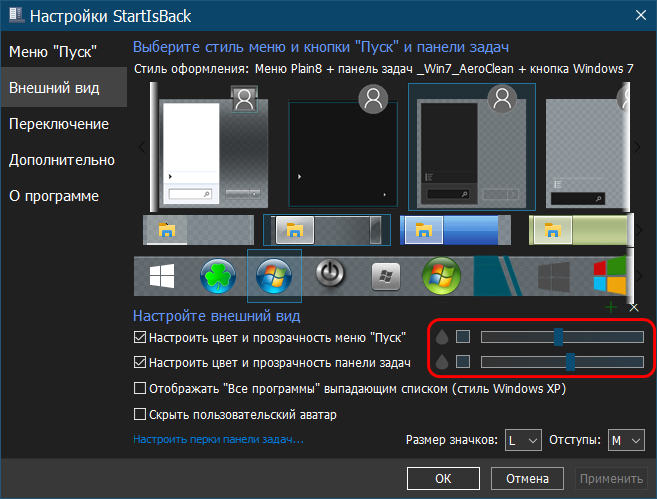The image size is (657, 499).
Task: Click the taskbar color droplet icon
Action: [442, 362]
